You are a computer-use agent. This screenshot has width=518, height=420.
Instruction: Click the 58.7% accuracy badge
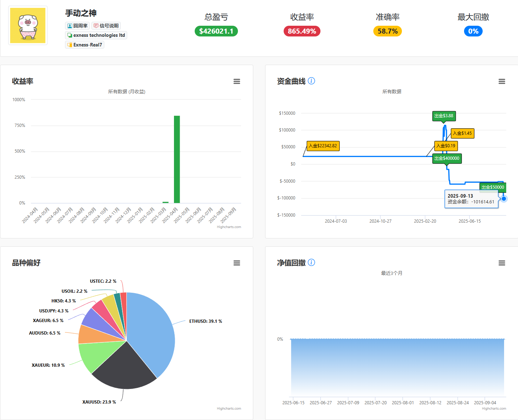[x=388, y=31]
